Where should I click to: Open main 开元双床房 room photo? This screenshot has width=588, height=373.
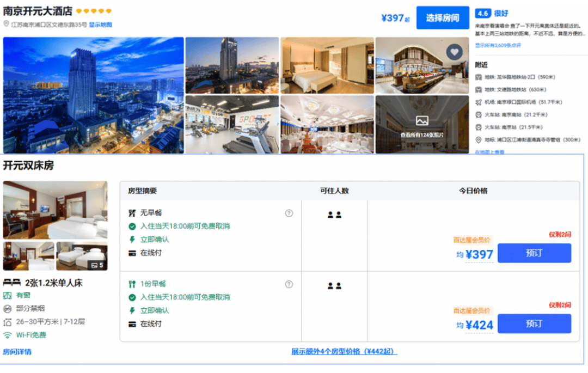coord(55,210)
